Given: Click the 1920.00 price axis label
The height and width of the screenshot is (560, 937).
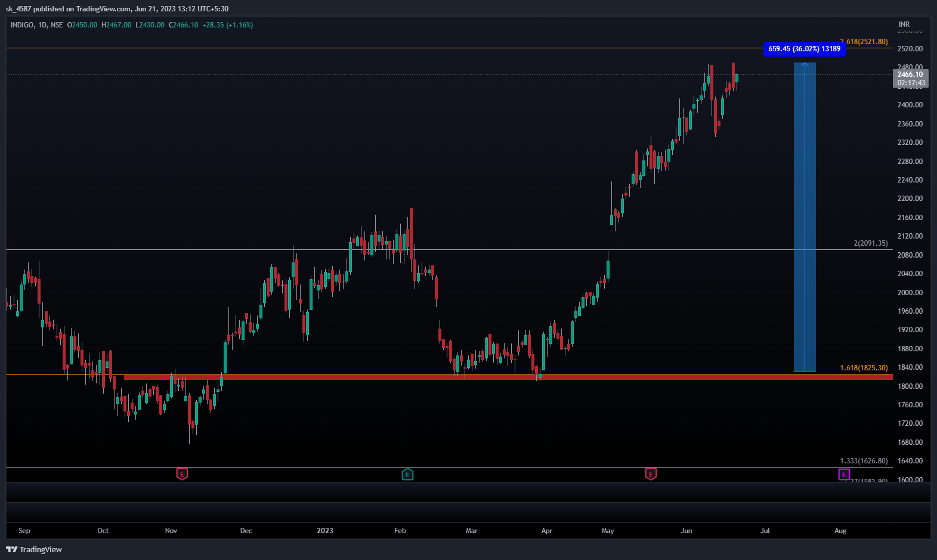Looking at the screenshot, I should coord(910,330).
